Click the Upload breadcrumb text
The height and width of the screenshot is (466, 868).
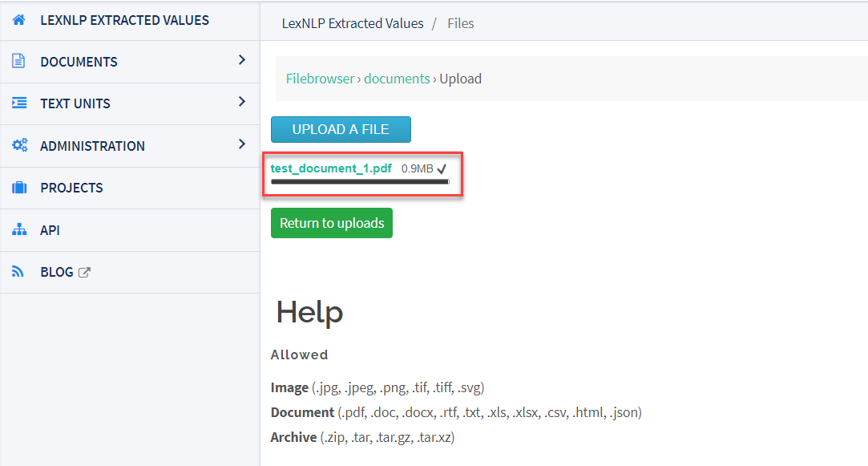(461, 79)
